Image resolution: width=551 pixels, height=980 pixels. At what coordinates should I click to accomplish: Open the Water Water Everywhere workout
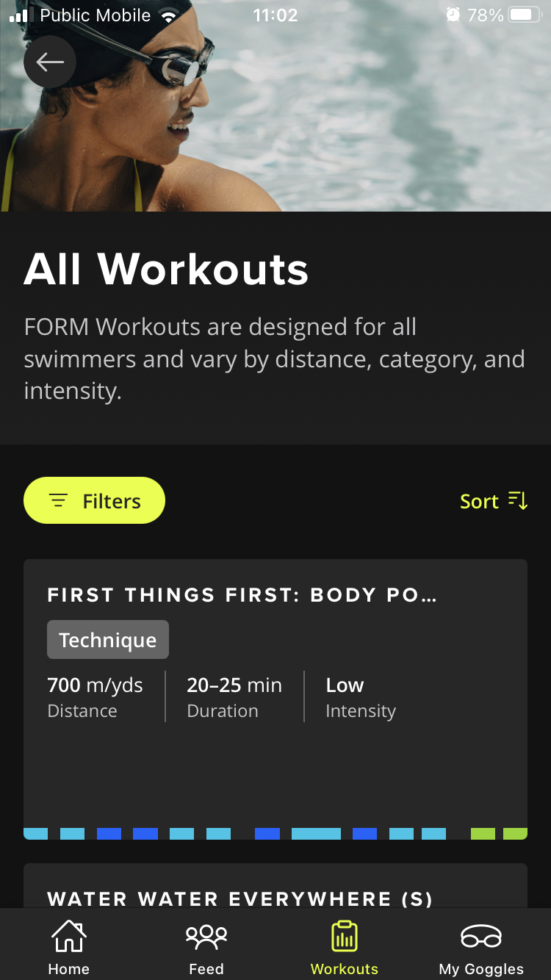[x=240, y=898]
